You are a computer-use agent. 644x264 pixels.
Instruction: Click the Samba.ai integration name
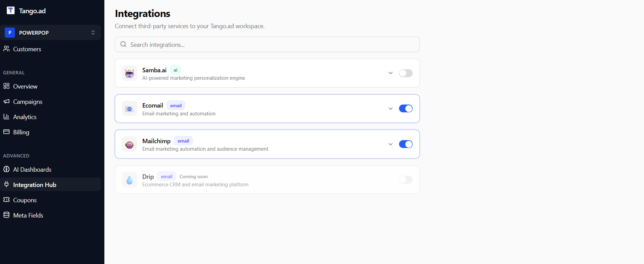point(154,70)
